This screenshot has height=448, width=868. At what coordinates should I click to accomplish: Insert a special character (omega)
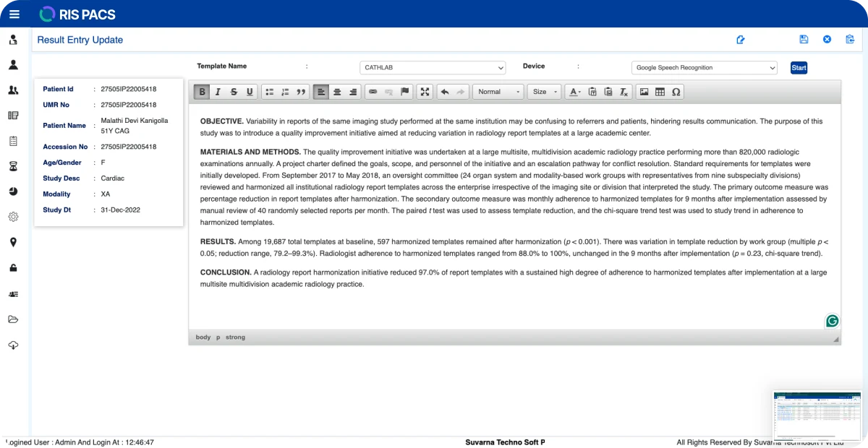pos(676,92)
